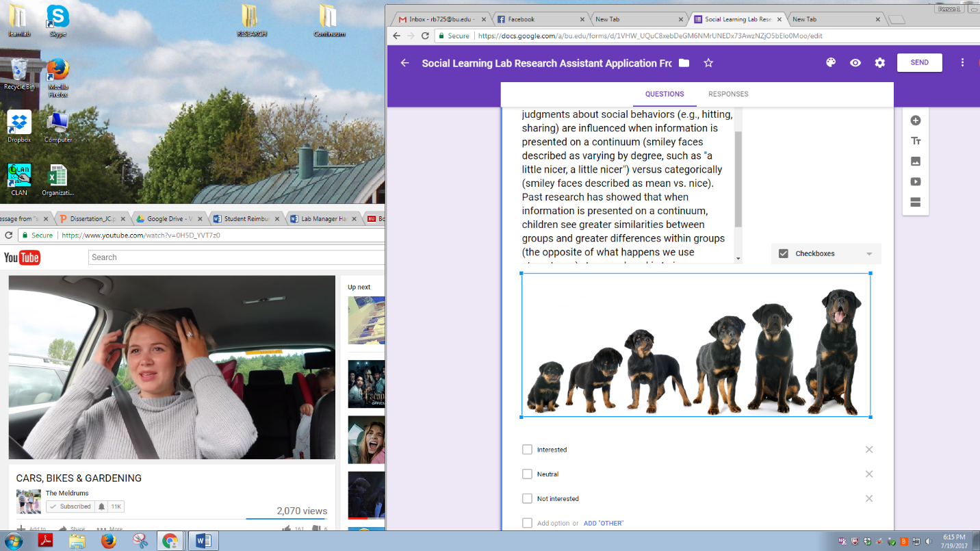Click the ADD 'OTHER' link
980x551 pixels.
click(603, 524)
